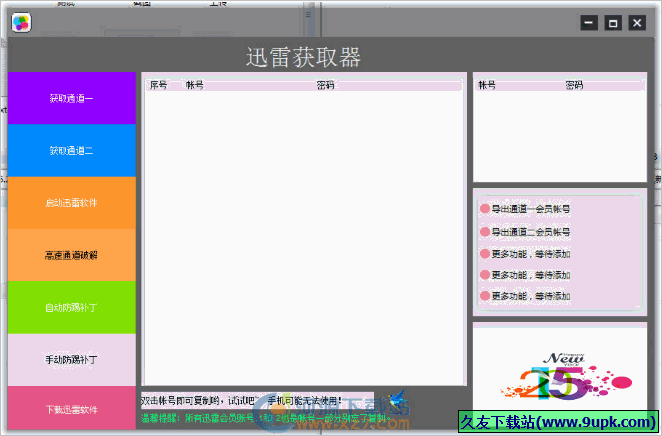This screenshot has width=662, height=436.
Task: Click 序号 column header in main list
Action: pos(159,85)
